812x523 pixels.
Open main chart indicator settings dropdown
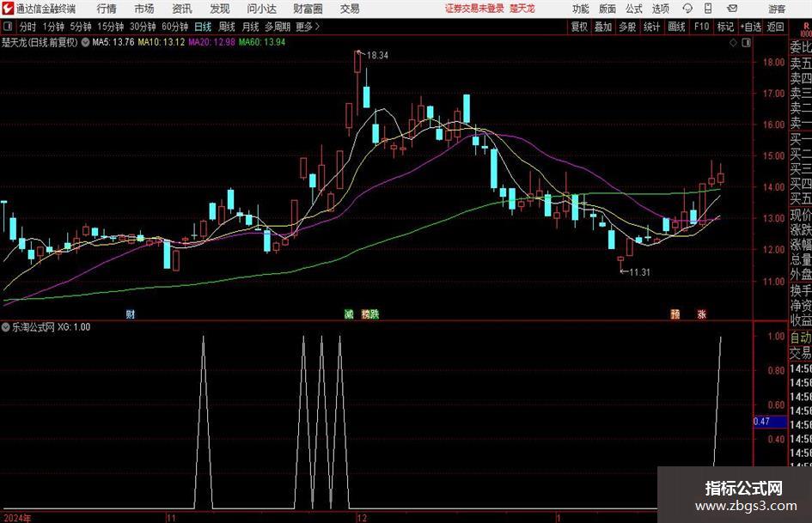click(x=85, y=42)
